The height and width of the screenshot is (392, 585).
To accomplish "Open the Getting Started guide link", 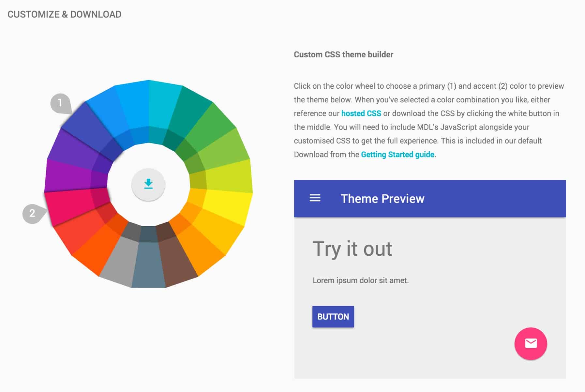I will pos(397,155).
